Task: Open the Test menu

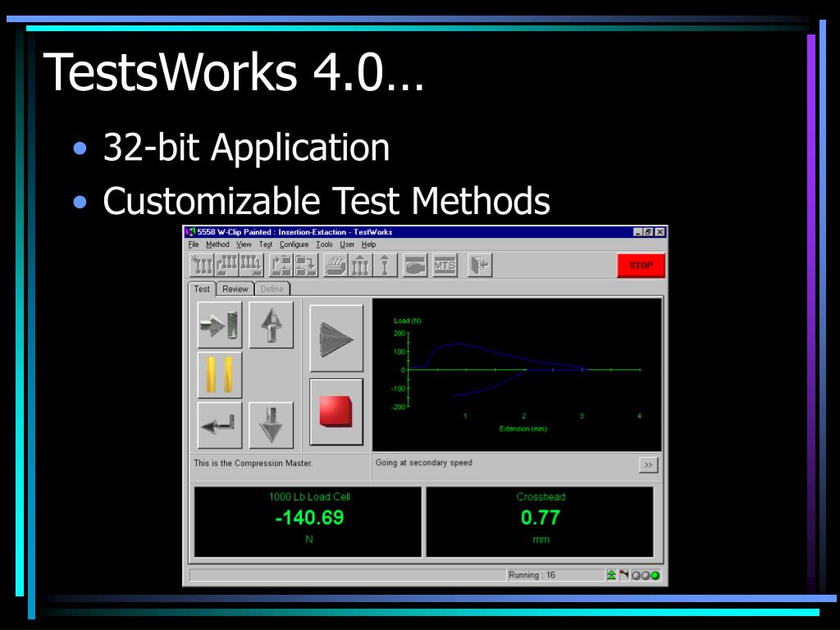Action: 266,244
